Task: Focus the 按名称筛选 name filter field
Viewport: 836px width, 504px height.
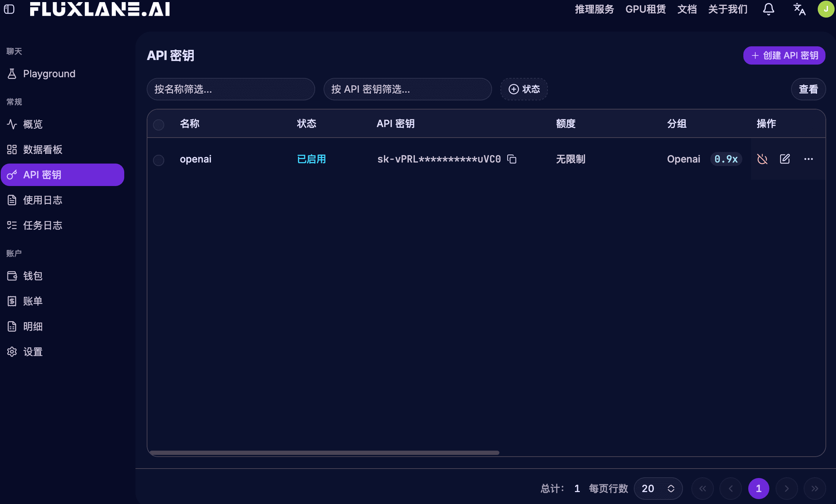Action: coord(231,89)
